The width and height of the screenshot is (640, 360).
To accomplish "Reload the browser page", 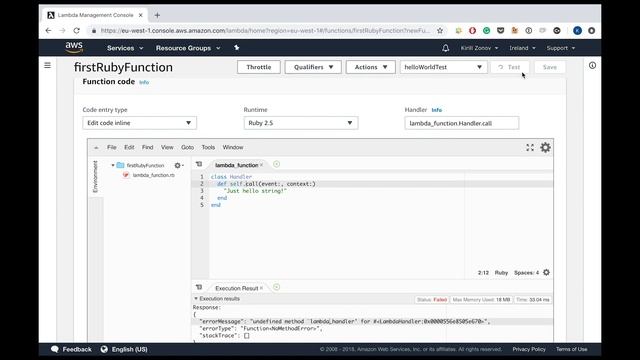I will (76, 31).
